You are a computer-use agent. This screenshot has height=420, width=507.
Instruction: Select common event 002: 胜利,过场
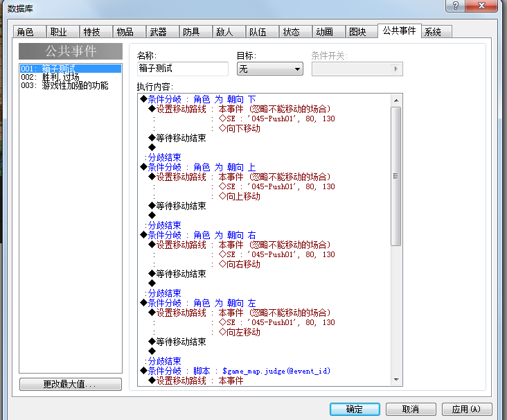tap(71, 77)
